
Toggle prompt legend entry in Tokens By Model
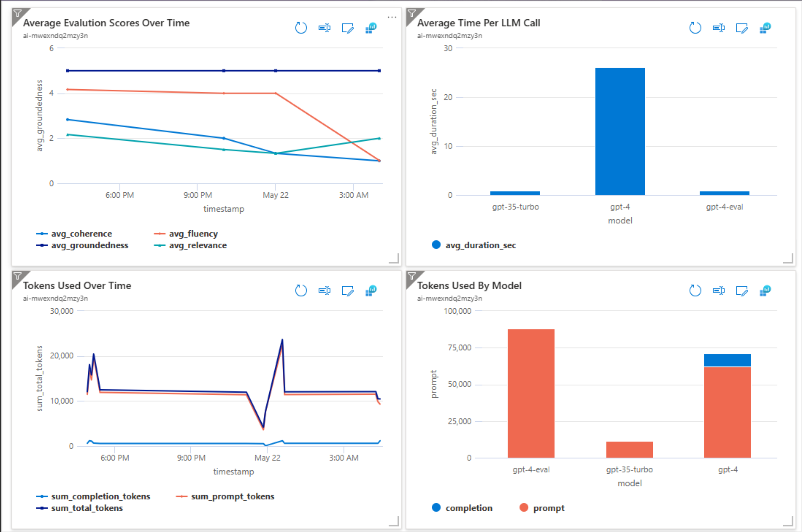point(542,508)
